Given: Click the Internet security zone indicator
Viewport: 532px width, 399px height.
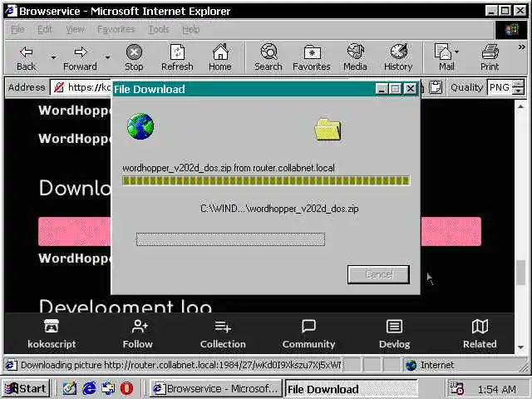Looking at the screenshot, I should click(430, 365).
